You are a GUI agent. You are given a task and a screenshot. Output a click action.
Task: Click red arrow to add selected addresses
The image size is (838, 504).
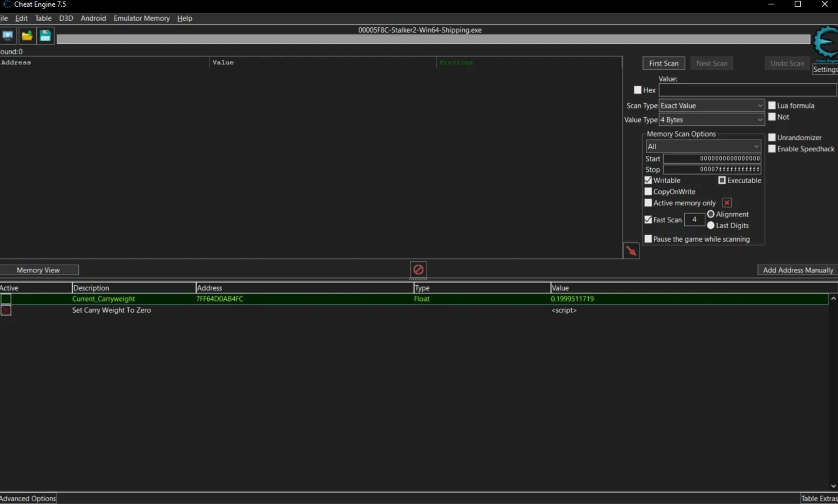[x=631, y=251]
